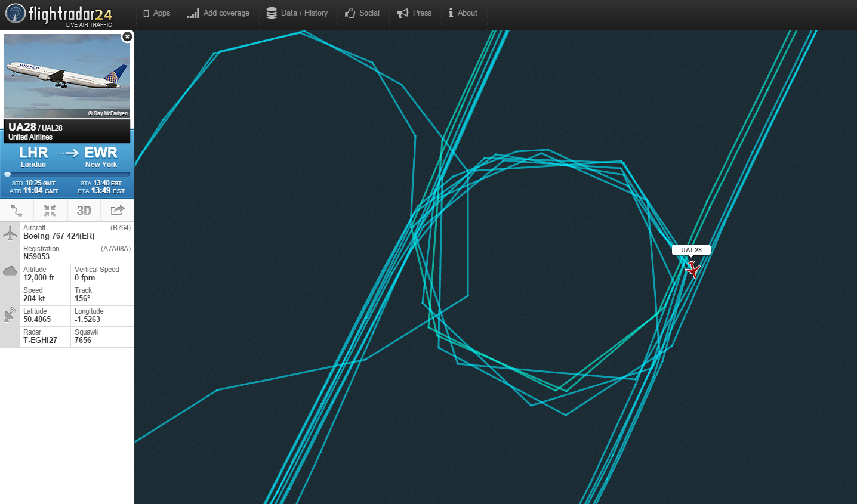The height and width of the screenshot is (504, 857).
Task: Click altitude value 12,000 ft
Action: tap(39, 278)
